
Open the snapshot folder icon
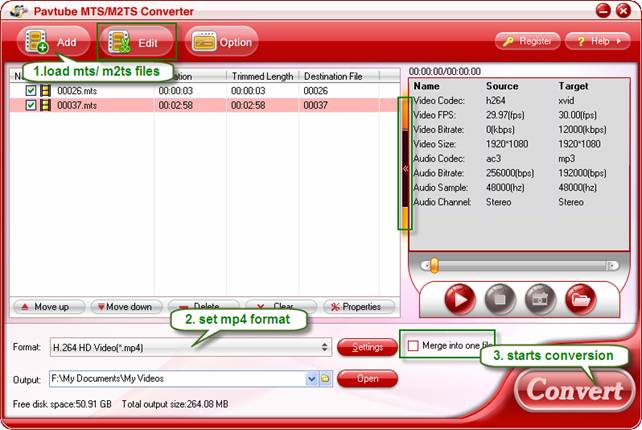(x=580, y=299)
